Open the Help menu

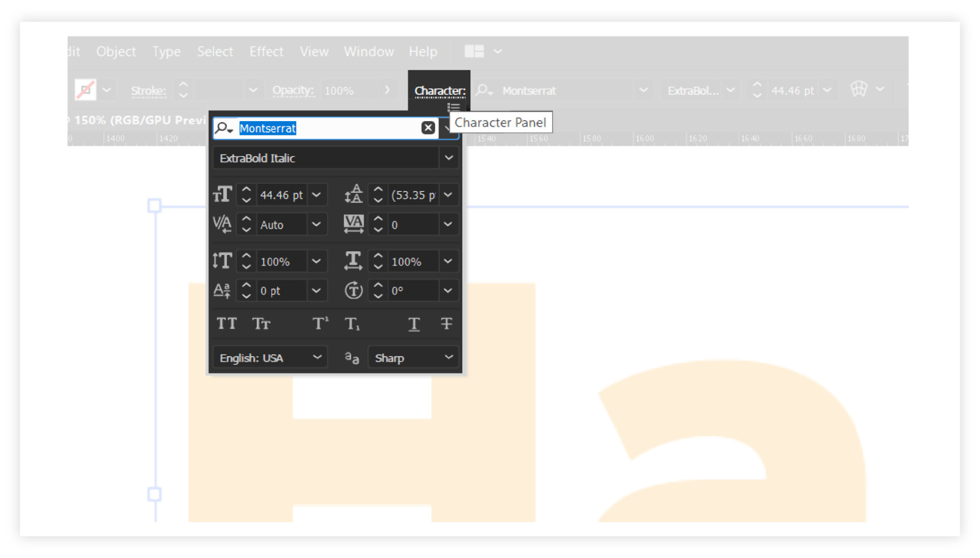423,51
